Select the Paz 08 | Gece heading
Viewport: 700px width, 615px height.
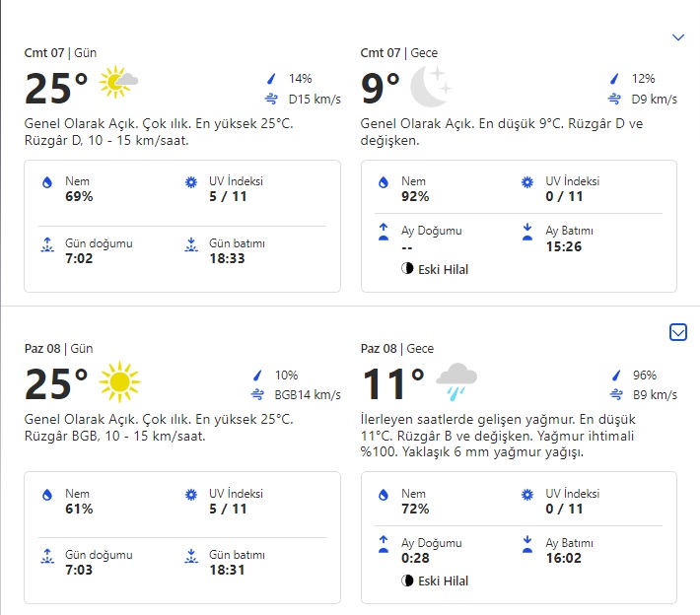[398, 348]
